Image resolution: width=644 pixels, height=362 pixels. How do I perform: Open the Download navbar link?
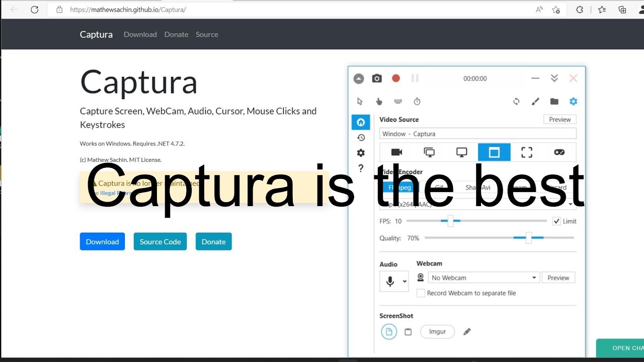click(140, 34)
